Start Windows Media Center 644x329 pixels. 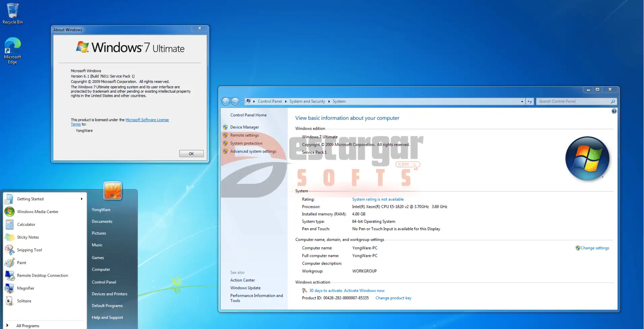37,212
